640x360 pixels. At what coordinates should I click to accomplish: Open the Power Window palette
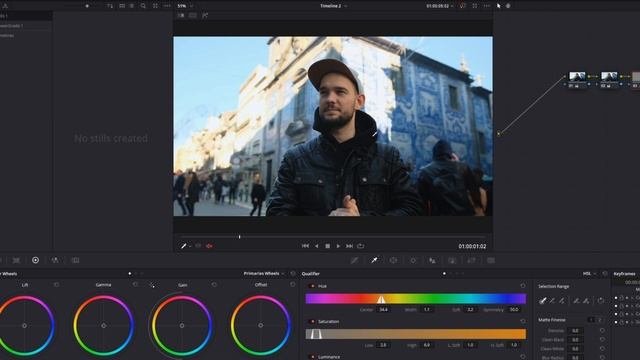(x=393, y=260)
